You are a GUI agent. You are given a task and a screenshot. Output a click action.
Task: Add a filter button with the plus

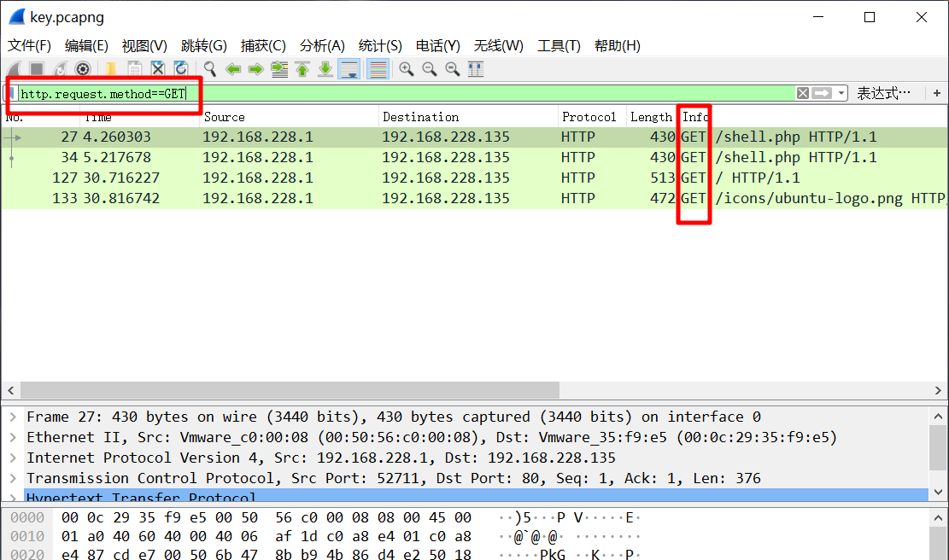(x=937, y=93)
